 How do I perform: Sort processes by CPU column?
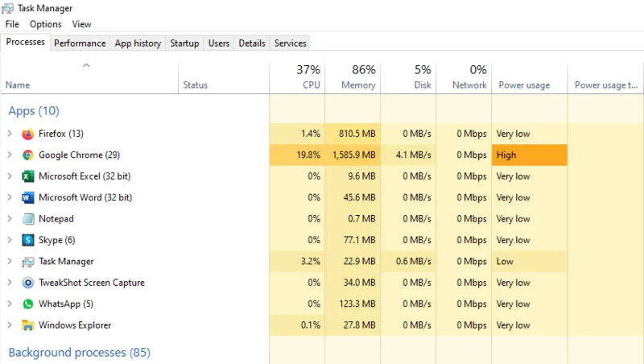[x=297, y=78]
